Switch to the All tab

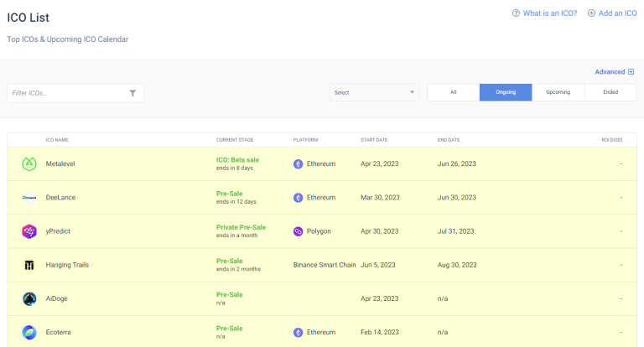point(453,93)
